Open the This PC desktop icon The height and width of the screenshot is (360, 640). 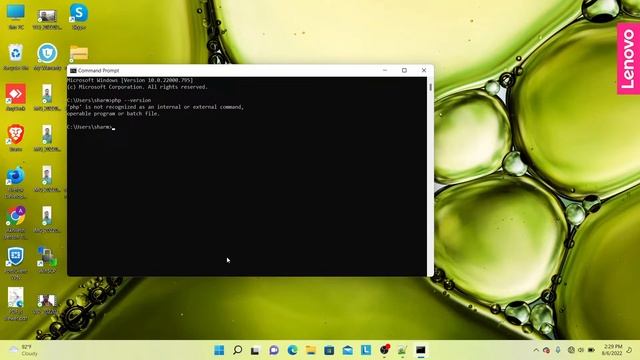(x=16, y=16)
